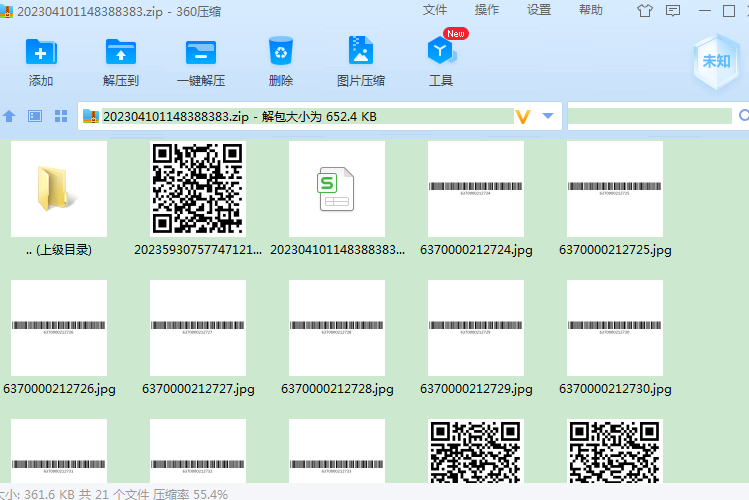Click the 未知 security status badge
The height and width of the screenshot is (500, 749).
point(716,61)
